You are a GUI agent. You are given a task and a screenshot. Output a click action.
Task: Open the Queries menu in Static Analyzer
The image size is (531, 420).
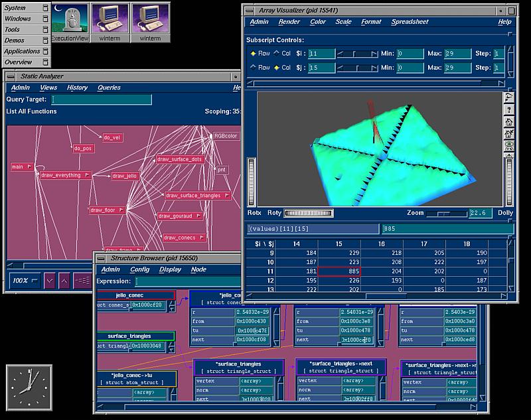tap(109, 88)
